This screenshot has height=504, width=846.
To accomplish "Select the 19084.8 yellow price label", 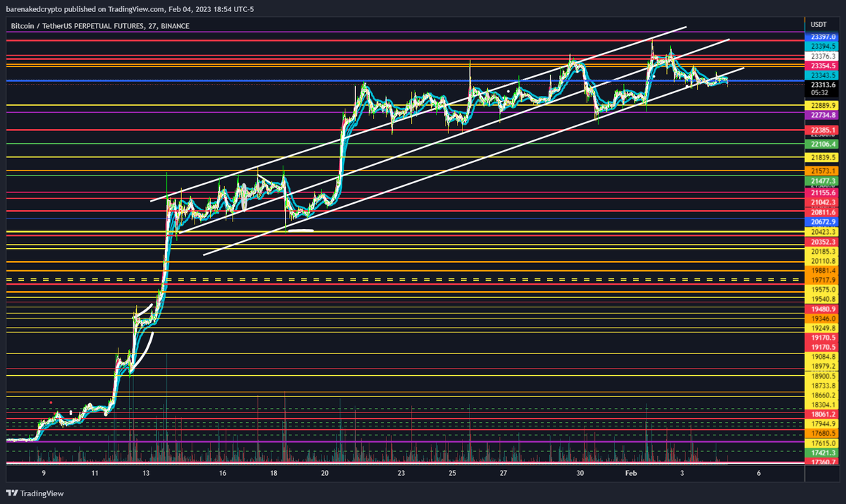I will [x=823, y=357].
